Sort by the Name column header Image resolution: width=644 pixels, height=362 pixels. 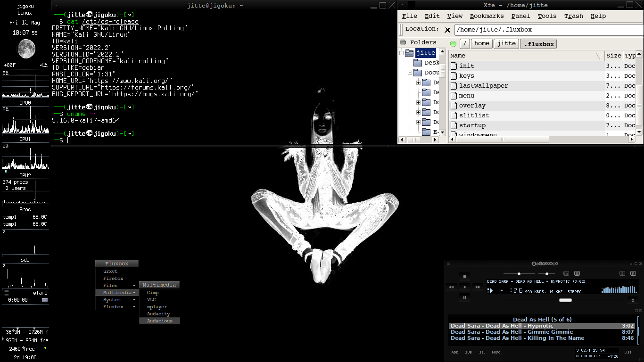[527, 56]
